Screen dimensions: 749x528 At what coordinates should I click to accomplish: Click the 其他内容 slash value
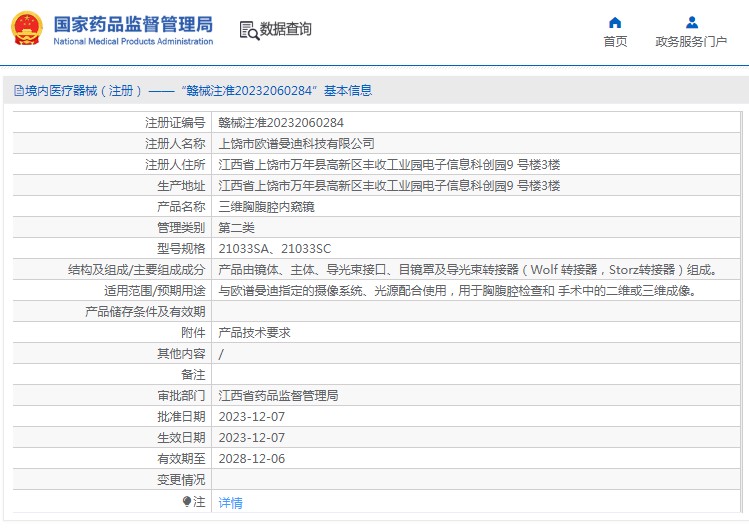pyautogui.click(x=221, y=354)
